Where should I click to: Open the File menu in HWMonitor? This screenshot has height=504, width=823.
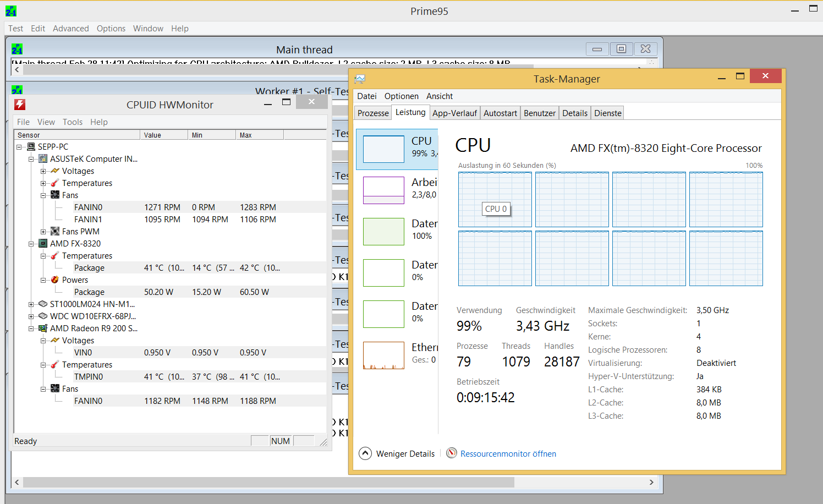click(x=23, y=122)
